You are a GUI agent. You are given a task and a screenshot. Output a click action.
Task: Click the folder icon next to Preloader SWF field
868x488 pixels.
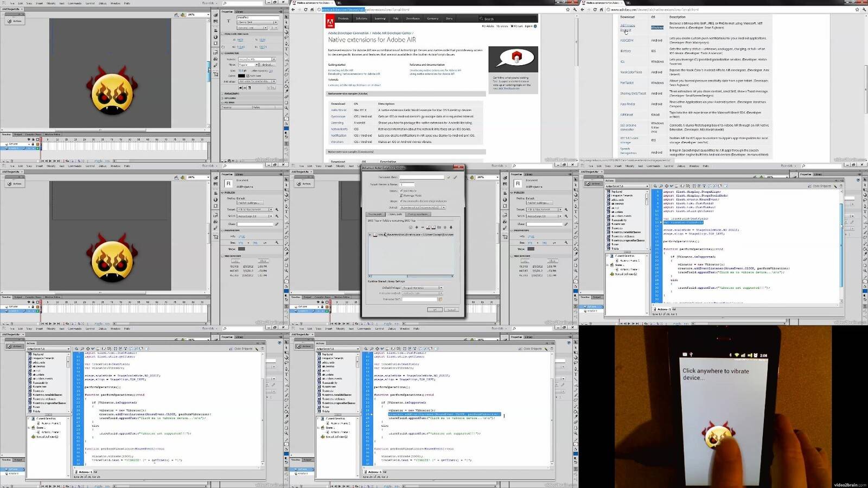point(440,299)
